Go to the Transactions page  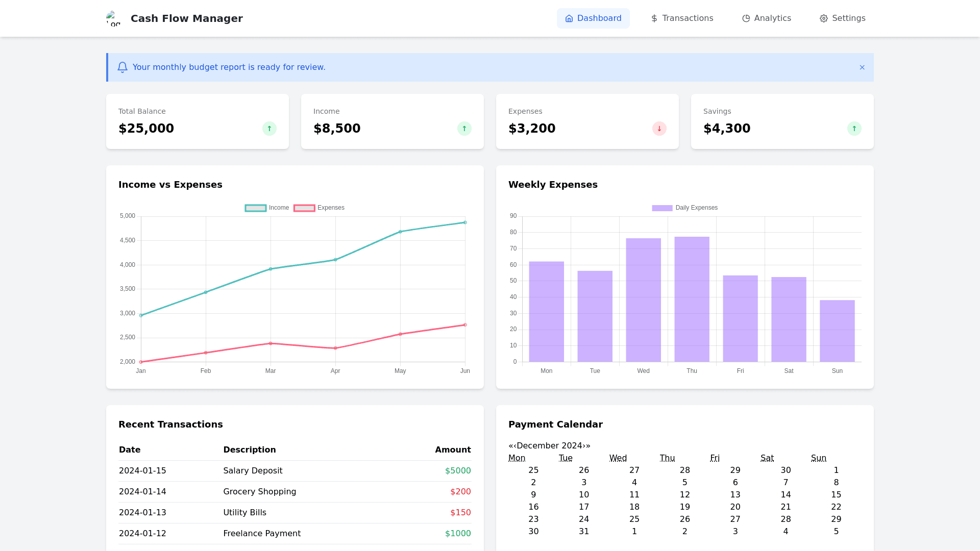(682, 18)
